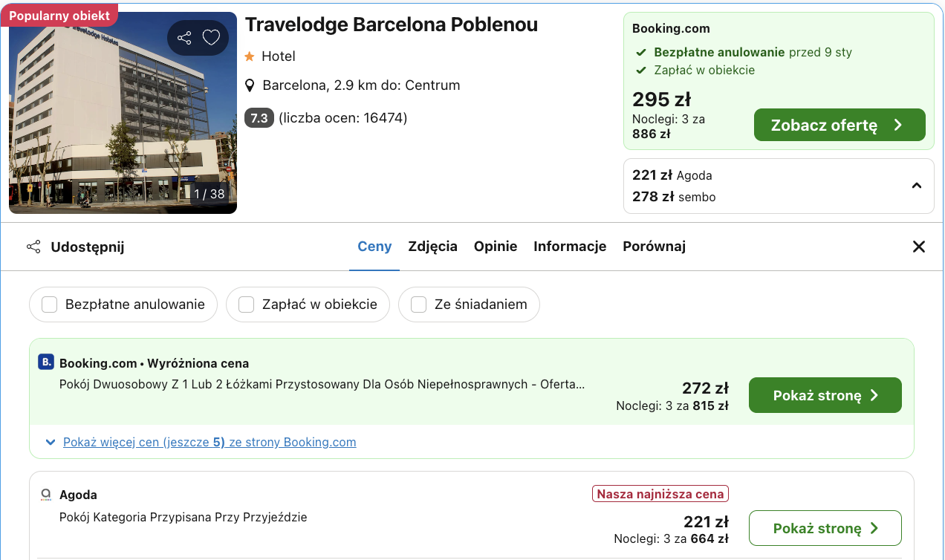Screen dimensions: 945x560
Task: Enable the Zapłać w obiekcie filter
Action: click(x=246, y=305)
